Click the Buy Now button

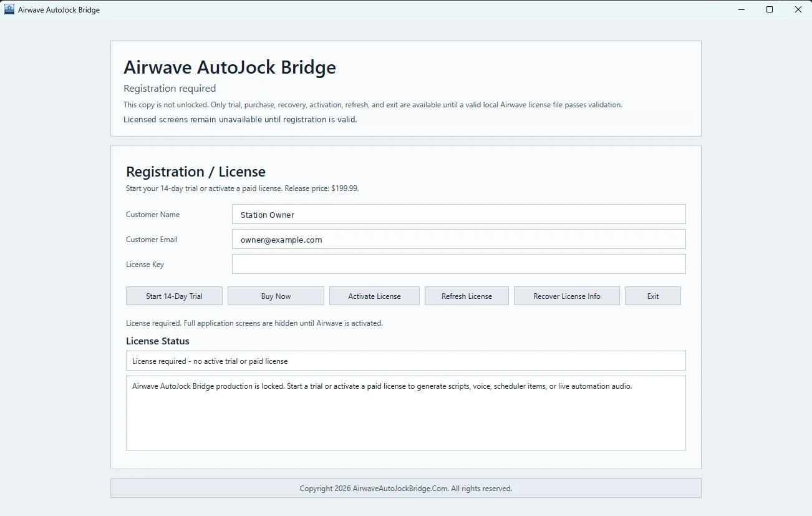(276, 296)
